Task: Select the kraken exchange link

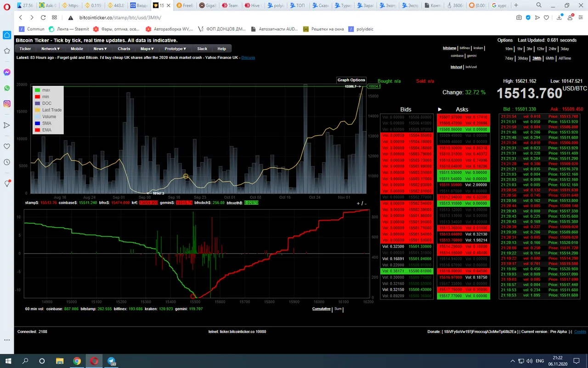Action: pyautogui.click(x=478, y=48)
